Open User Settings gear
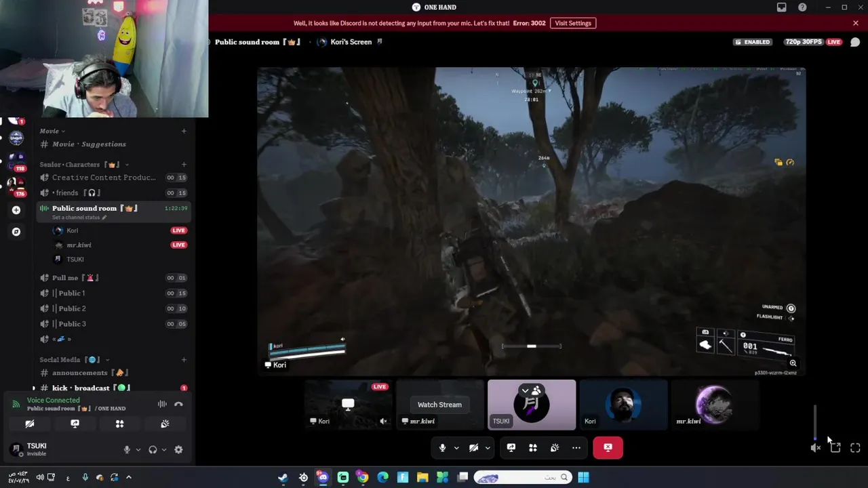 (178, 449)
